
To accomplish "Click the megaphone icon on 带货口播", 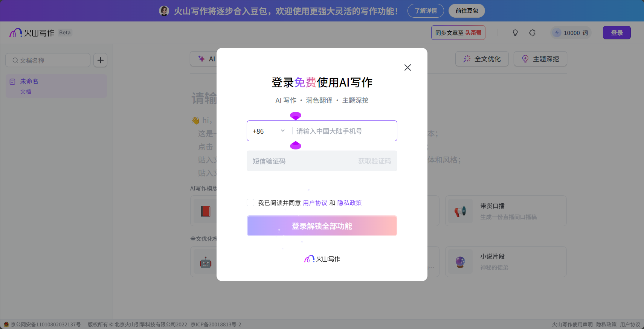I will [x=460, y=211].
